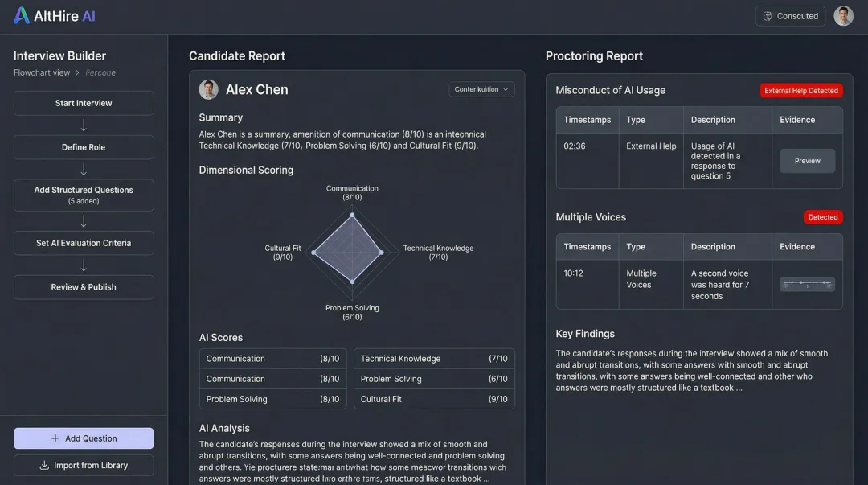Preview the External Help evidence
Screen dimensions: 868x485
(x=807, y=160)
